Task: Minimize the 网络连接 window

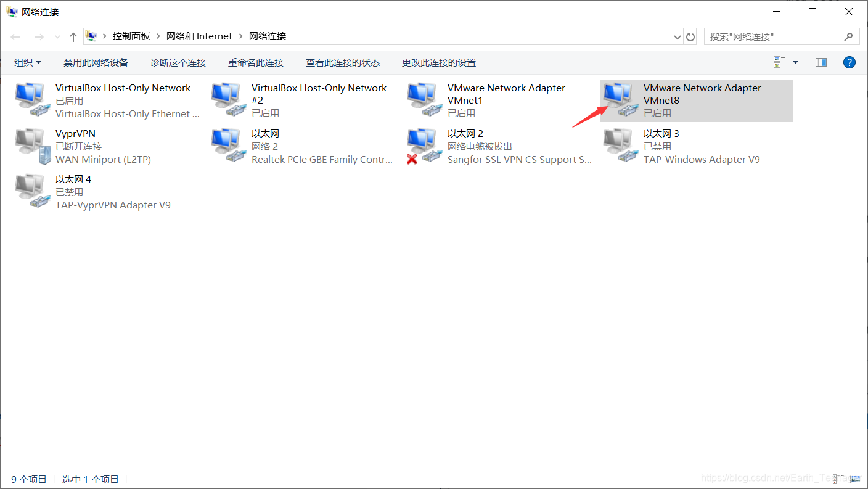Action: click(776, 11)
